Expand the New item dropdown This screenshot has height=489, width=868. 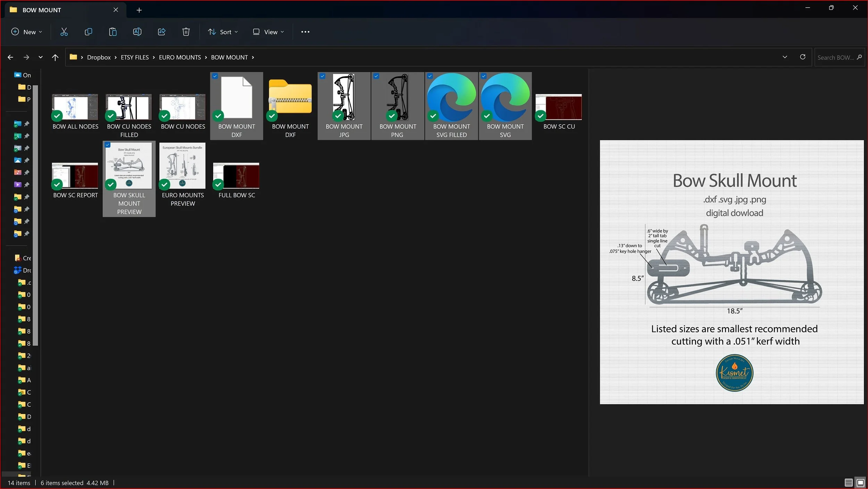[x=27, y=32]
